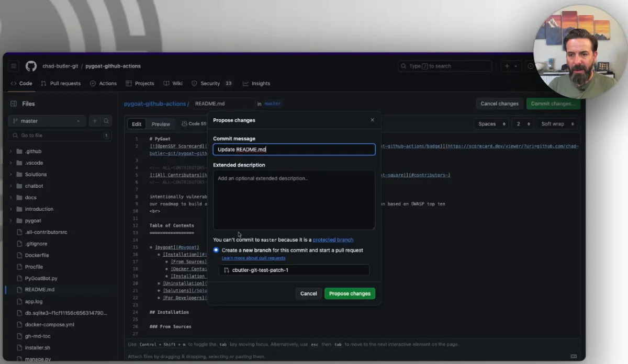628x364 pixels.
Task: Open the Security tab
Action: (212, 83)
